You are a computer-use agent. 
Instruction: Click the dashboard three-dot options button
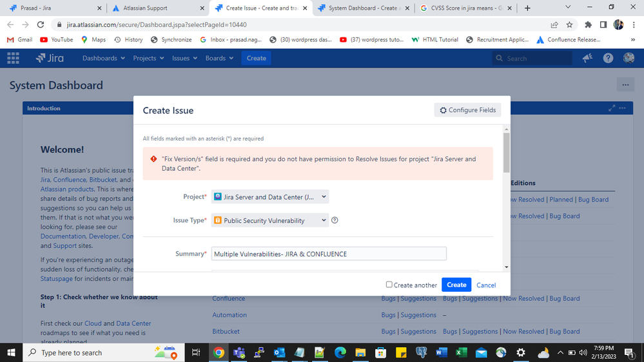pos(625,85)
